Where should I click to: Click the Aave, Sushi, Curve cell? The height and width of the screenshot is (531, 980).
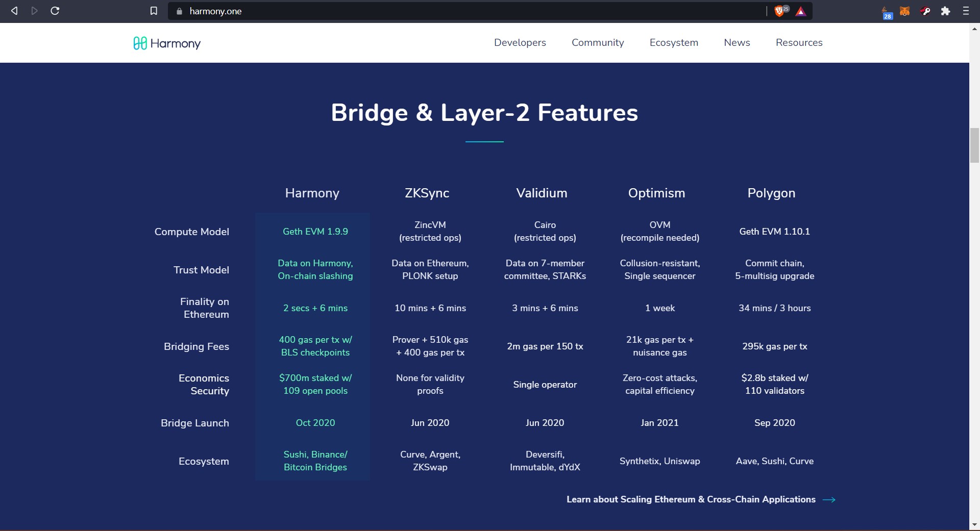pos(775,461)
